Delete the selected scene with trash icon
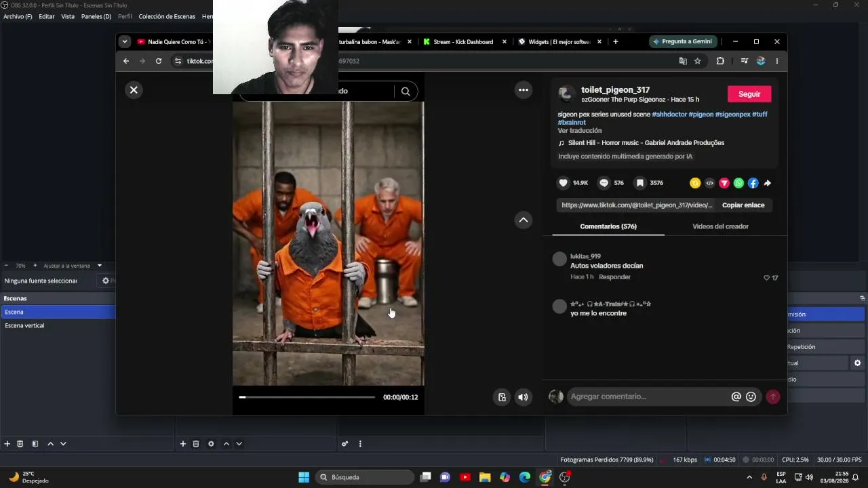Image resolution: width=868 pixels, height=488 pixels. coord(20,444)
